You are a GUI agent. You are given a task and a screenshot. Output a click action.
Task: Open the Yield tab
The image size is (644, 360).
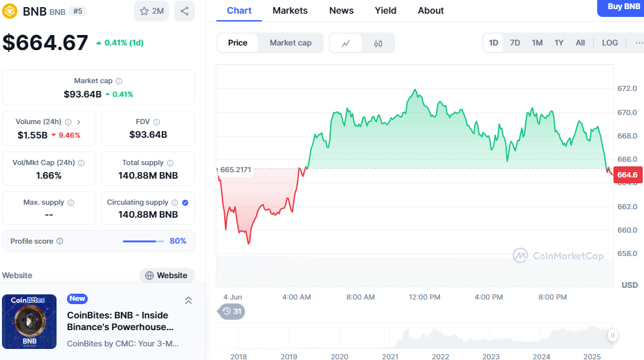point(385,10)
